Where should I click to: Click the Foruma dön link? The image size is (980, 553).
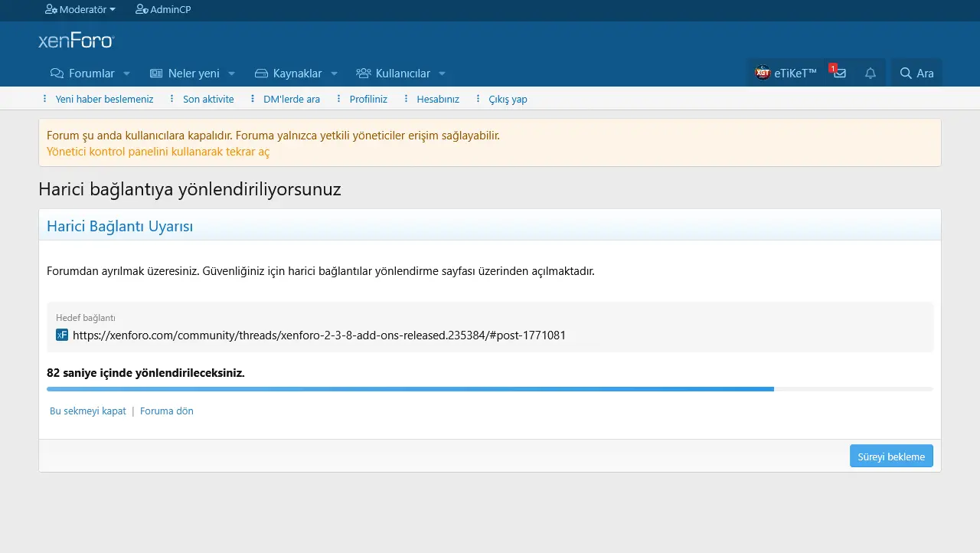pos(166,411)
